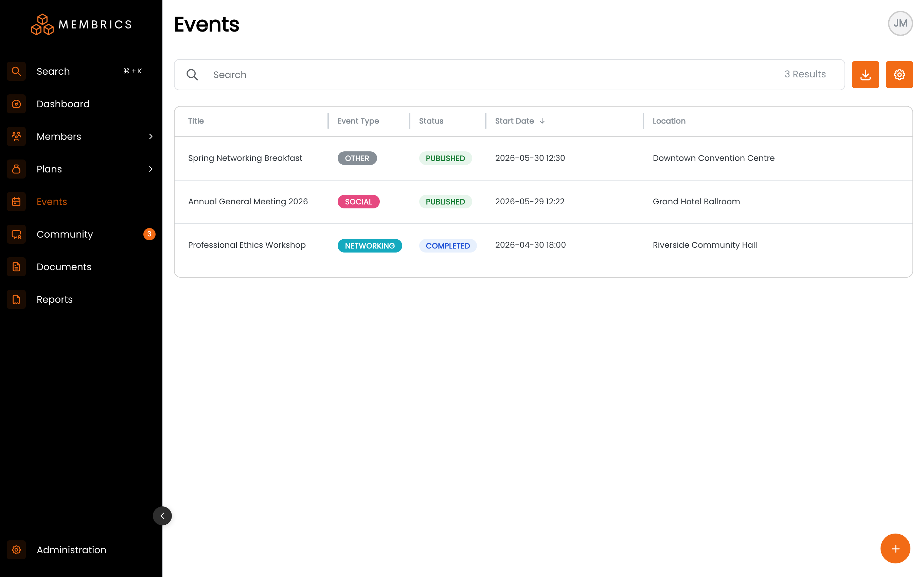The width and height of the screenshot is (924, 577).
Task: Open Administration via its gear icon
Action: point(16,550)
